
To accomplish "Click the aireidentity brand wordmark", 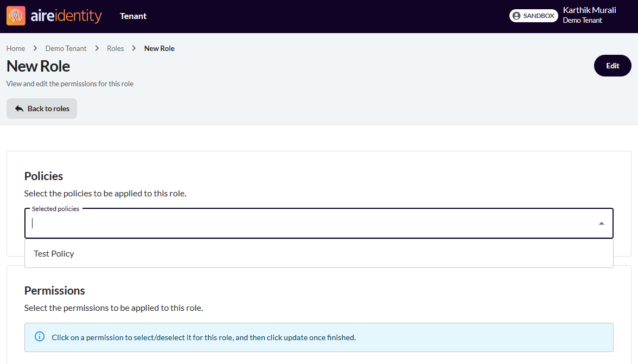I will (66, 16).
